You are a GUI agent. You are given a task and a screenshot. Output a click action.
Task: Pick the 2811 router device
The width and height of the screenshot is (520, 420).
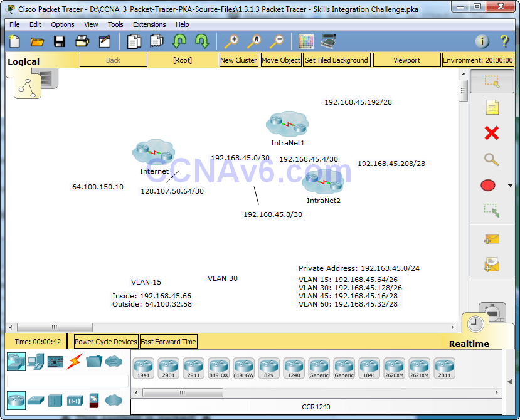(444, 368)
